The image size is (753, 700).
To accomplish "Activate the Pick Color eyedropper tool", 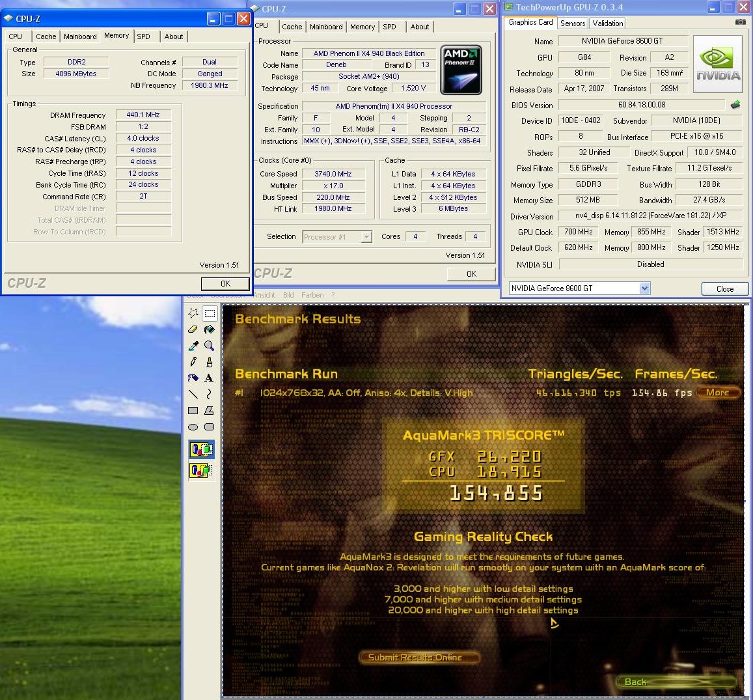I will (x=193, y=346).
